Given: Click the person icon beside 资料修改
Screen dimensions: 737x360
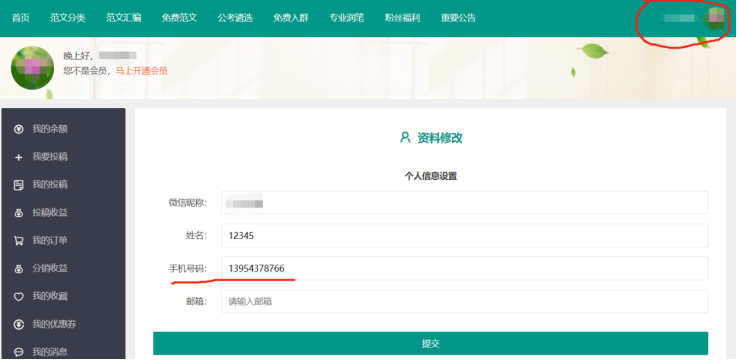Looking at the screenshot, I should 405,137.
